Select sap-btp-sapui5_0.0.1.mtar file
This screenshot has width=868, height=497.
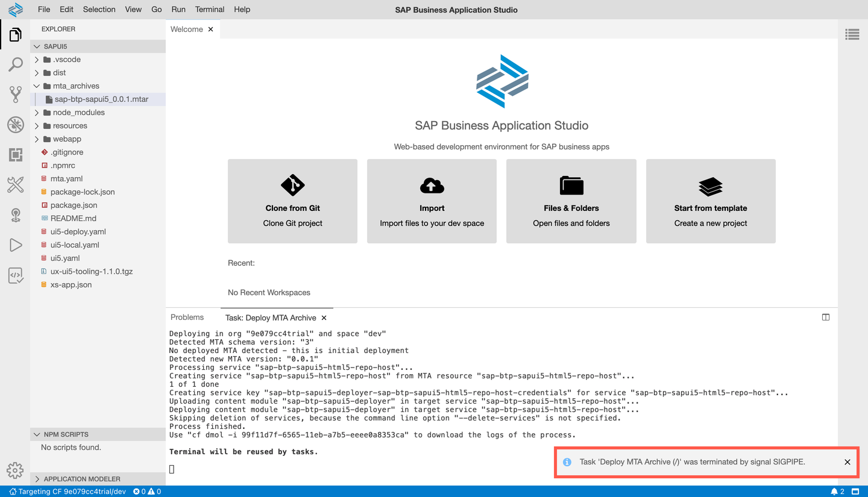pos(98,99)
